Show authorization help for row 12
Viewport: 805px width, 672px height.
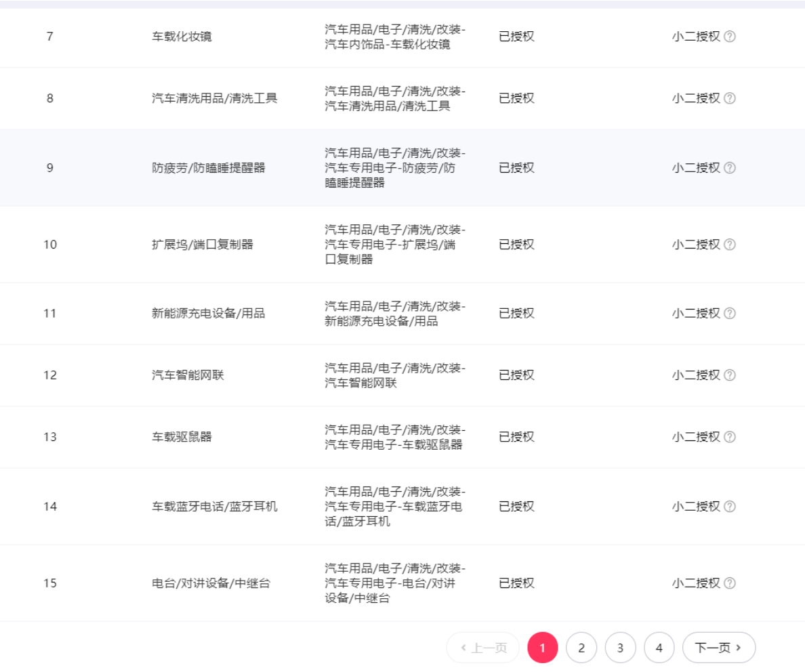pos(730,375)
